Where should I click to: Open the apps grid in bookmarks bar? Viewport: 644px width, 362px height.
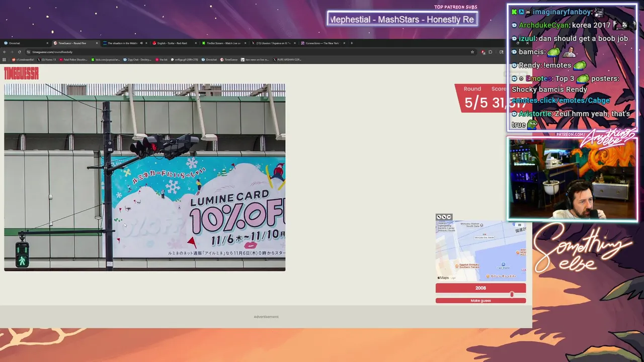click(x=5, y=60)
